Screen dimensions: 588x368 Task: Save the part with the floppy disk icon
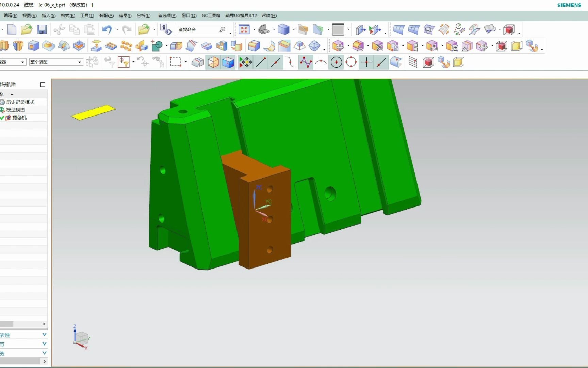pyautogui.click(x=42, y=30)
